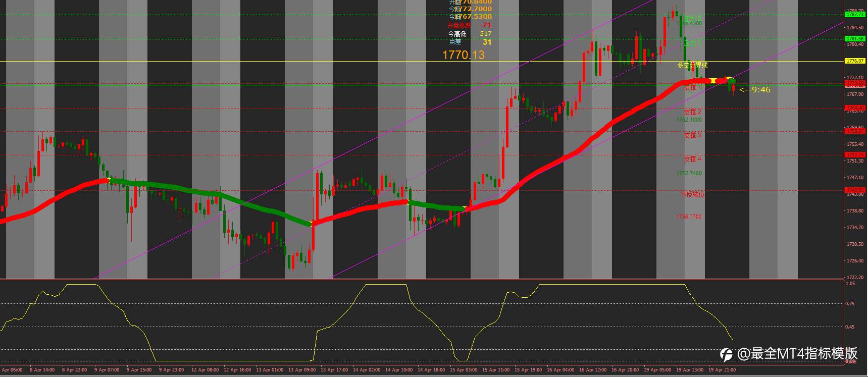The image size is (868, 377).
Task: Click the 1730.50 price scale value
Action: [855, 244]
